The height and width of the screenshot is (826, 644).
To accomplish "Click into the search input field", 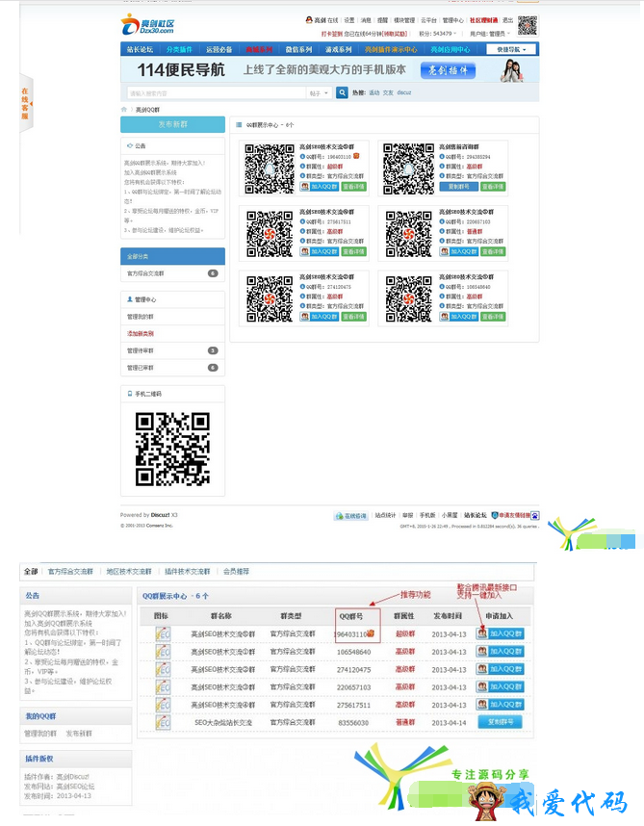I will coord(216,93).
